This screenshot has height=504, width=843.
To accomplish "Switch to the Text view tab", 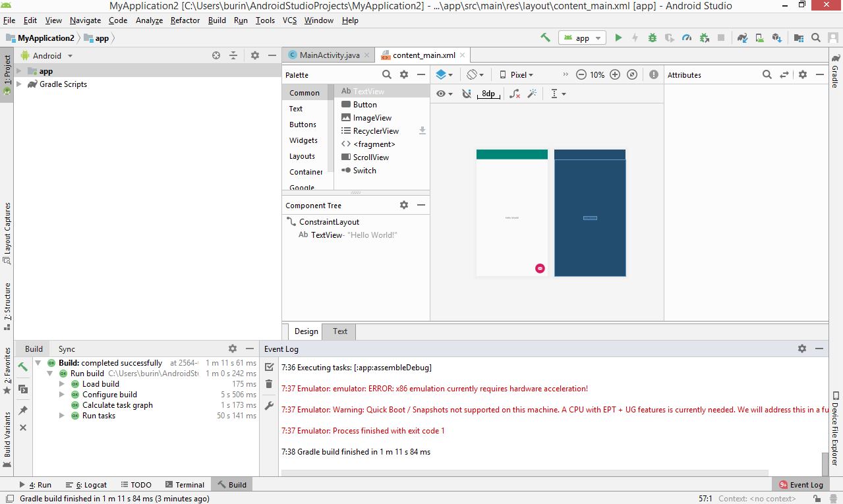I will (x=339, y=331).
